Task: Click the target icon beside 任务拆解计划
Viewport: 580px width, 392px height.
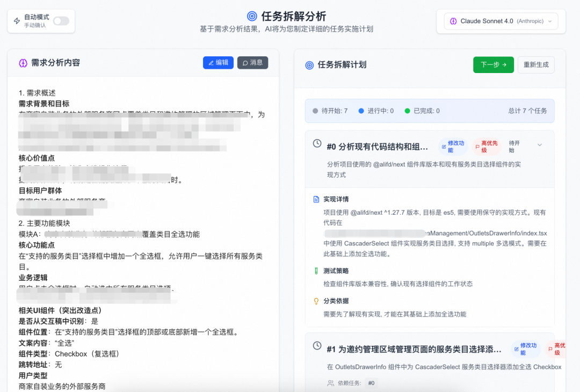Action: [x=309, y=64]
